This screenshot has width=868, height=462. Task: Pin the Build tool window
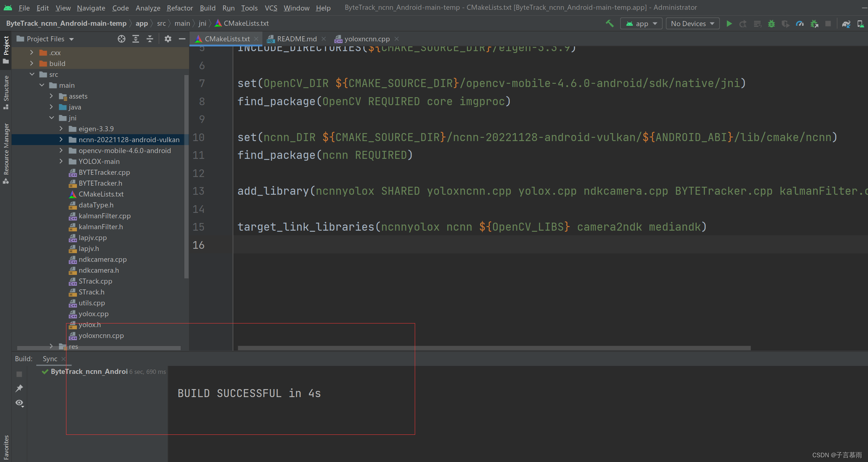[x=20, y=388]
